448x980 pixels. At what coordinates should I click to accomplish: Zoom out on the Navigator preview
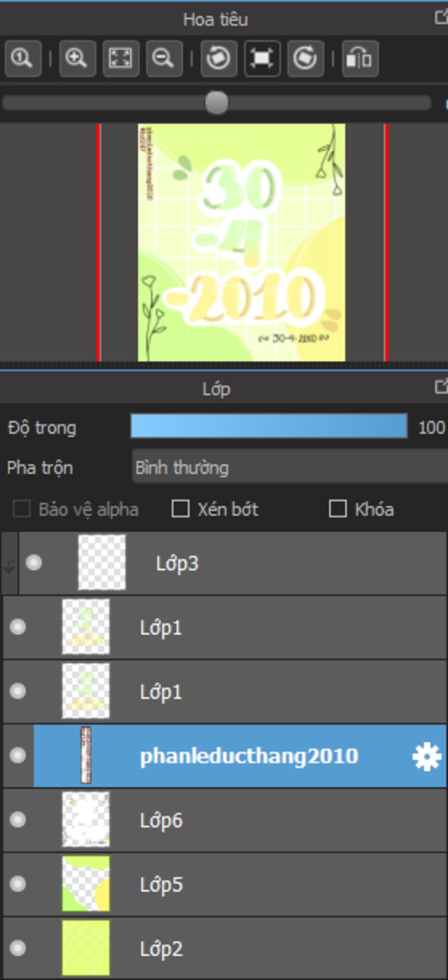click(x=164, y=58)
